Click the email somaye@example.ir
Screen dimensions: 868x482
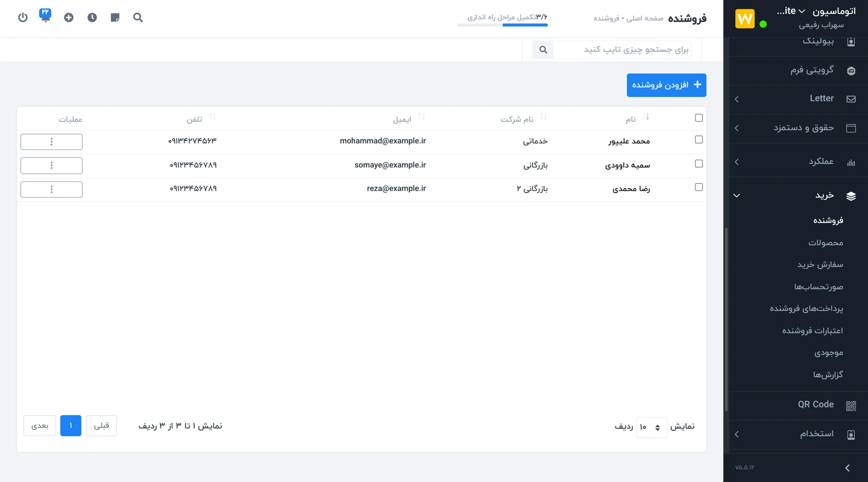coord(390,165)
